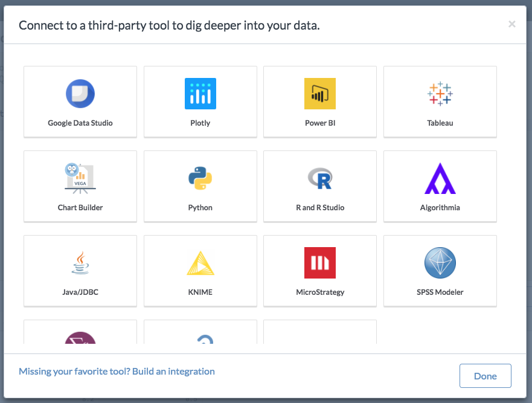This screenshot has width=532, height=403.
Task: Follow the 'Build an integration' link
Action: point(173,372)
